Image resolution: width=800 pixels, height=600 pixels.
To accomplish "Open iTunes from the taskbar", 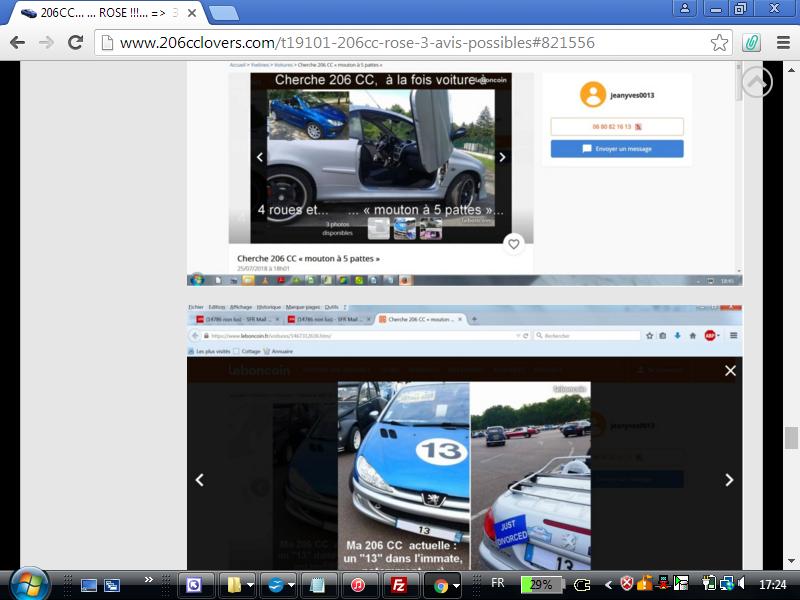I will 358,585.
